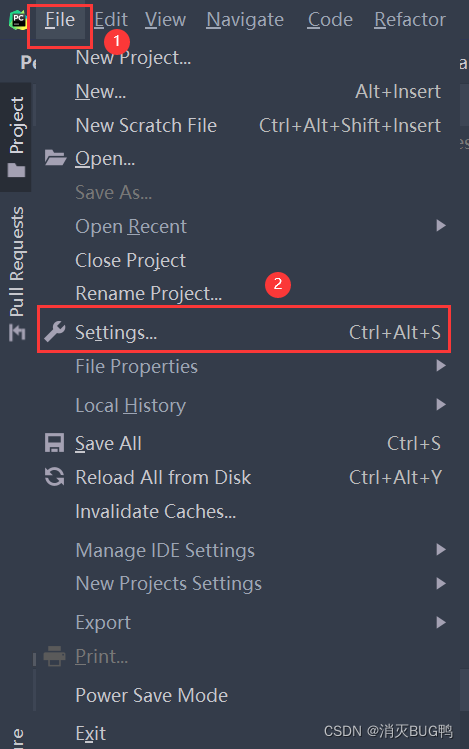Choose New Project... from the File menu
Viewport: 469px width, 749px height.
click(x=133, y=58)
